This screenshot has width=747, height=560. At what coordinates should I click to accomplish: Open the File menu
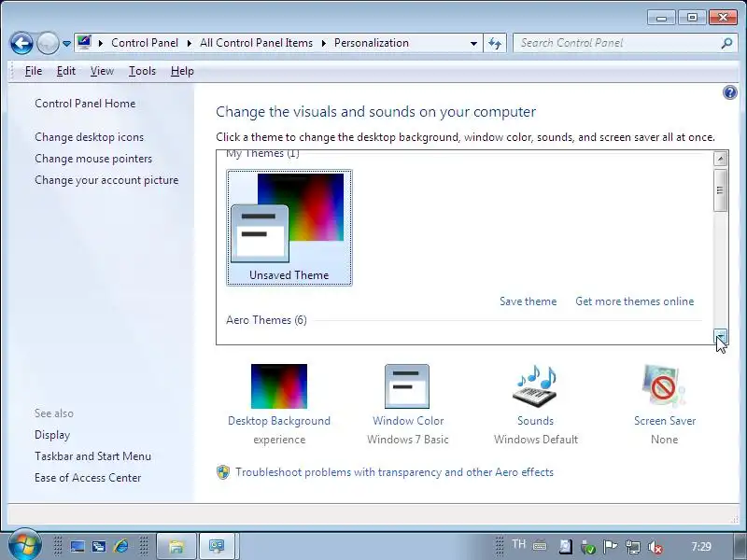[x=34, y=71]
